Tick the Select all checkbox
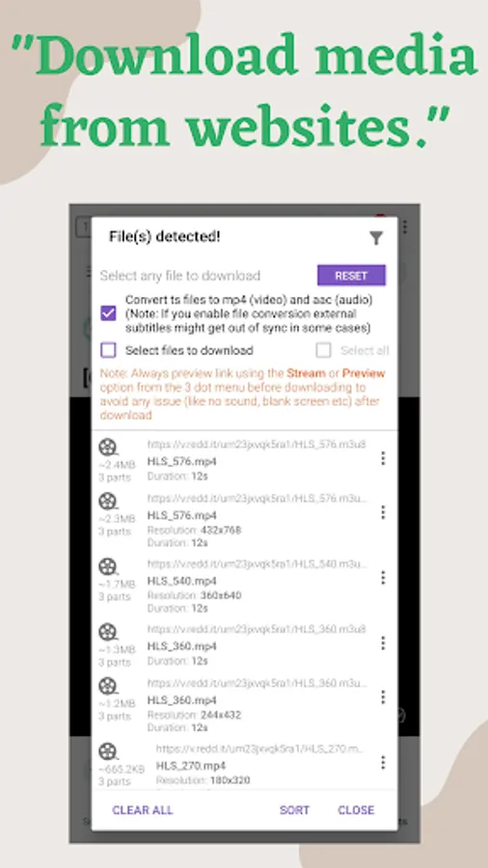This screenshot has height=868, width=488. point(324,350)
